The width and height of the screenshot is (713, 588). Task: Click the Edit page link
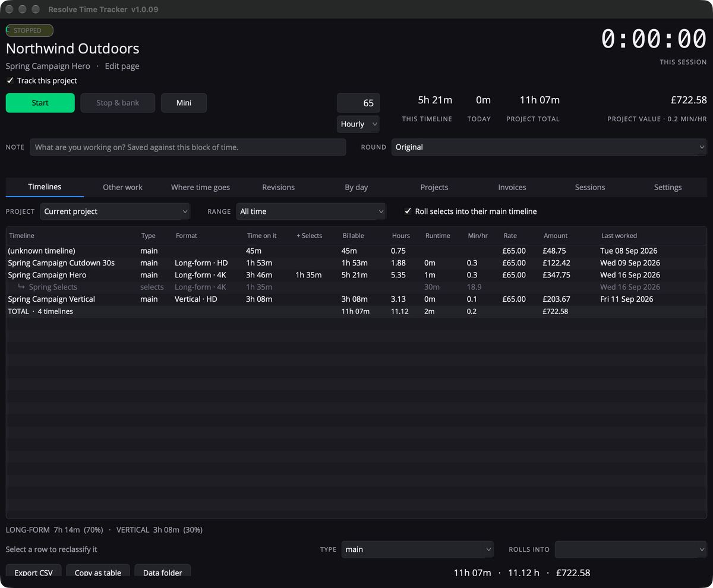[122, 66]
